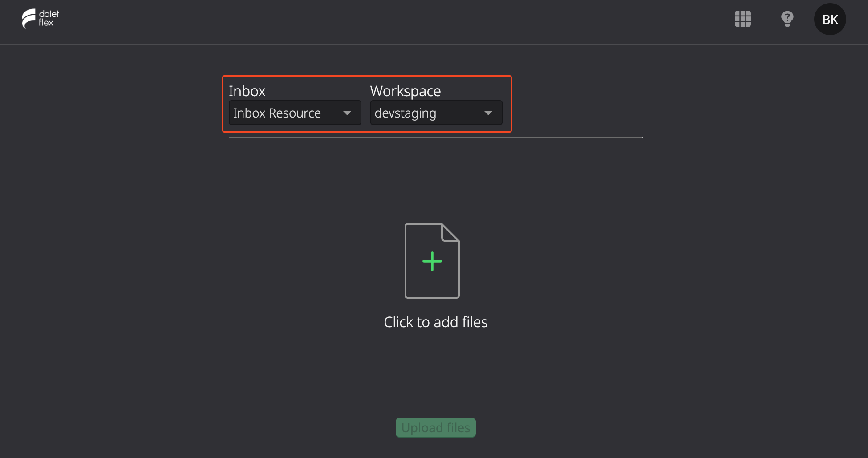Click the Dalet Flex swoosh logo
868x458 pixels.
click(29, 19)
